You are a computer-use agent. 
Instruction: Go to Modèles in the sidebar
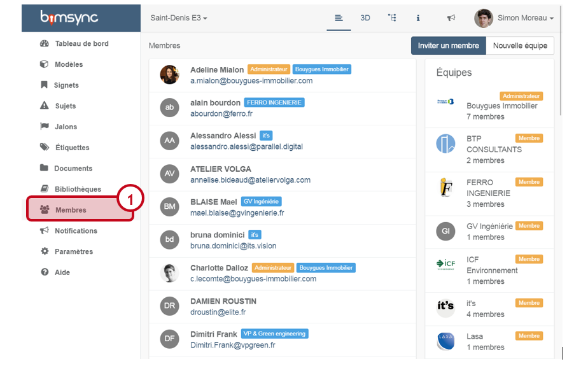(69, 64)
